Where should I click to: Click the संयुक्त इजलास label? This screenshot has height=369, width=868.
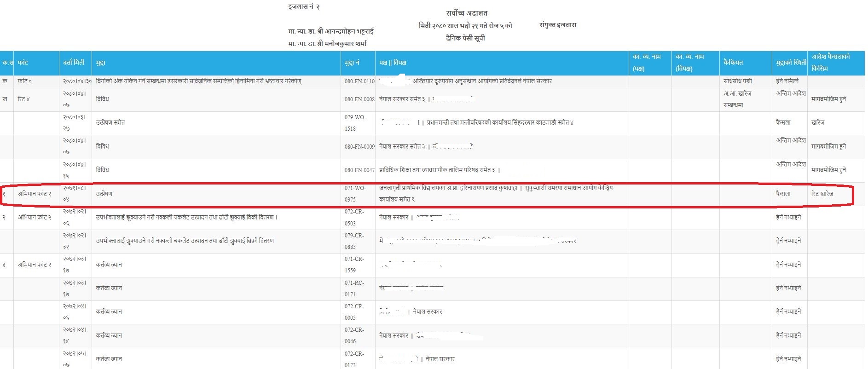click(558, 25)
